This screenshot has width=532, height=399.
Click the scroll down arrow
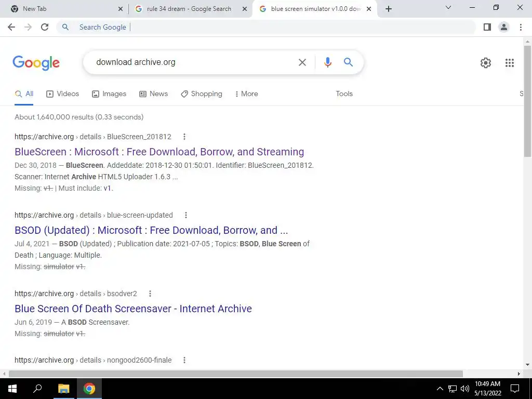[x=527, y=365]
